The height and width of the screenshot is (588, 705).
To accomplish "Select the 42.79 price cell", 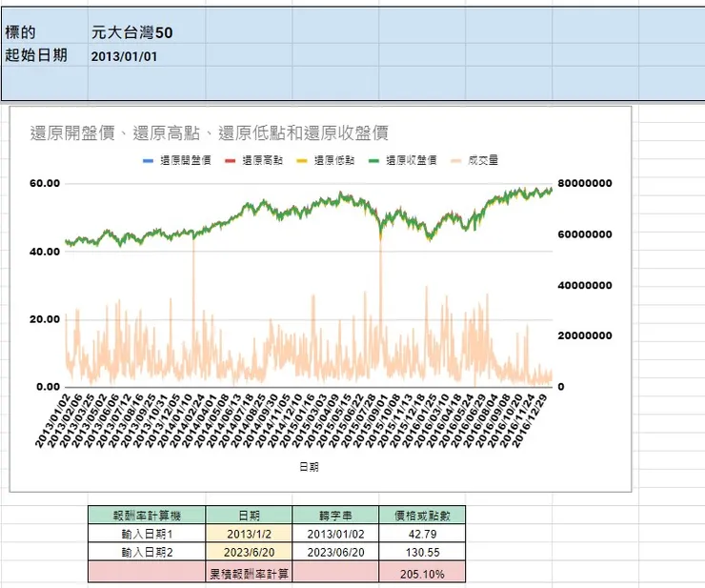I will click(422, 534).
